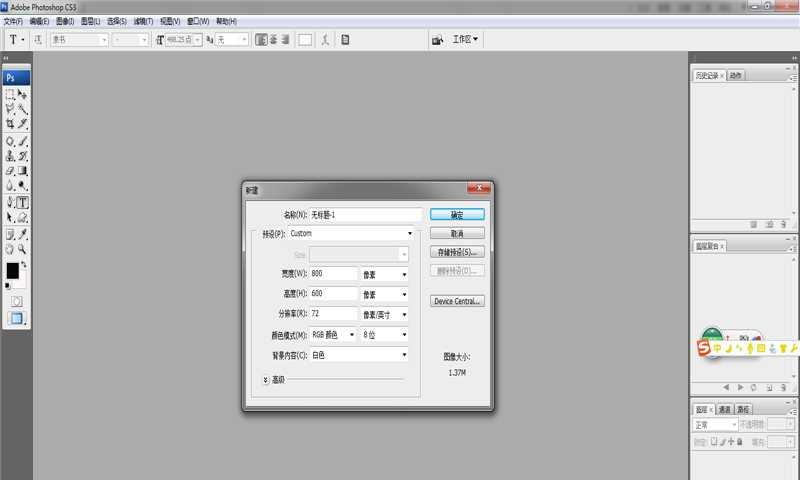Open the character palette toggle icon
Image resolution: width=800 pixels, height=480 pixels.
[345, 39]
